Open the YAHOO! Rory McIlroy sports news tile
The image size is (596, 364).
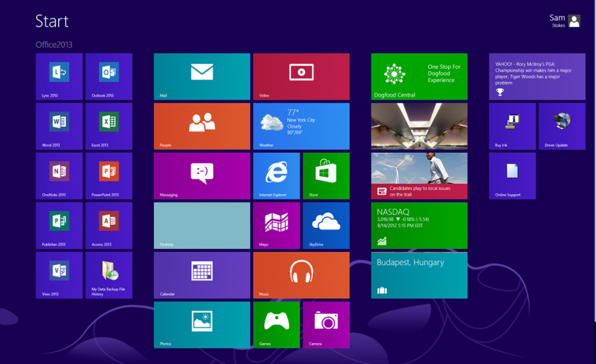(537, 76)
